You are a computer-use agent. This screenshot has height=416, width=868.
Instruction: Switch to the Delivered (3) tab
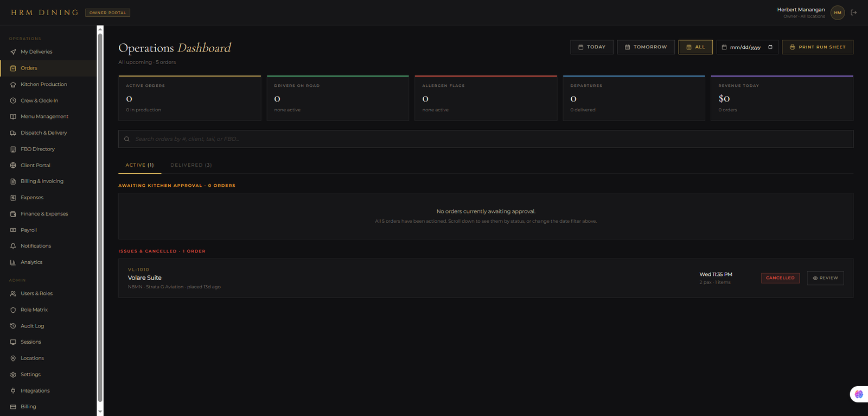(x=191, y=165)
